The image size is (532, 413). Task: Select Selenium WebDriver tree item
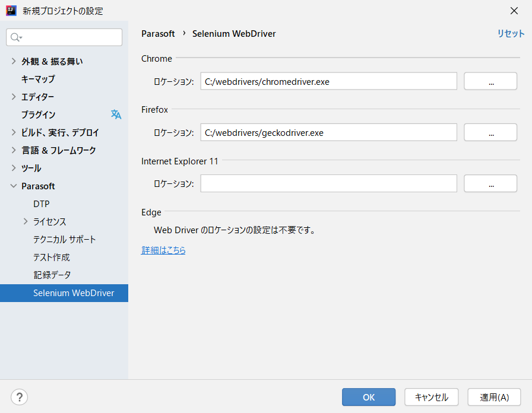(64, 293)
